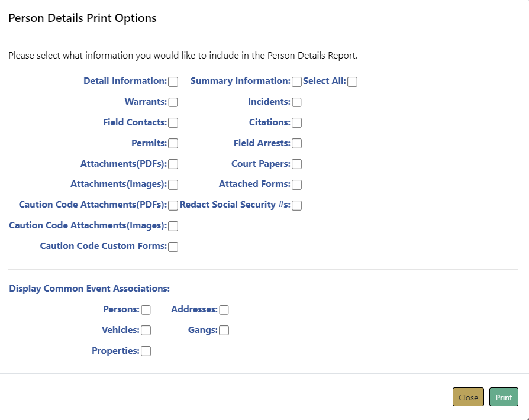Enable Attachments(Images) checkbox
Image resolution: width=529 pixels, height=420 pixels.
coord(173,185)
